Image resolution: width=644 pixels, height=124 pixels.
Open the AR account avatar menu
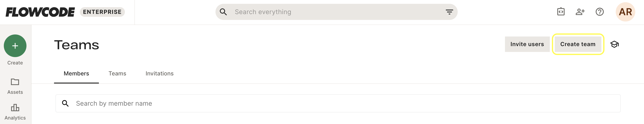[625, 12]
